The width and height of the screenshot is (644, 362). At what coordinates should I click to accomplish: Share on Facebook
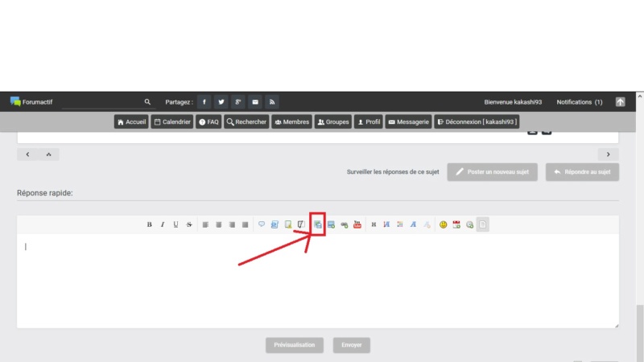(204, 102)
